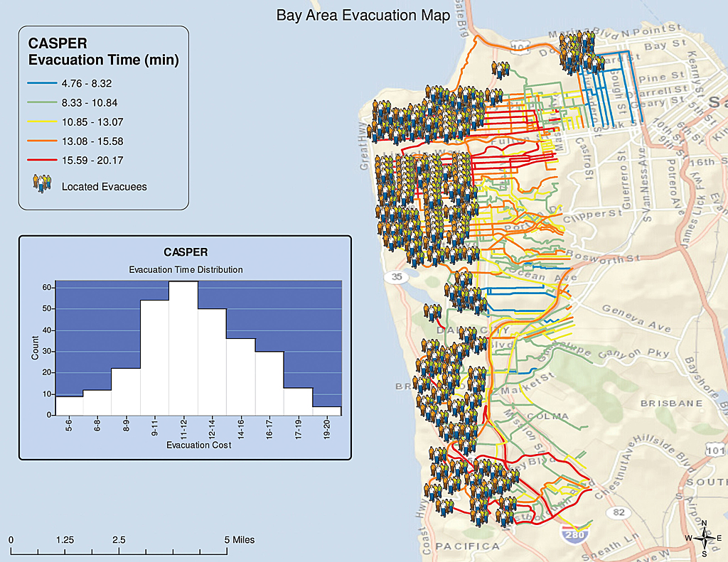Click the 'Bay St' street label
Viewport: 728px width, 562px height.
(665, 45)
